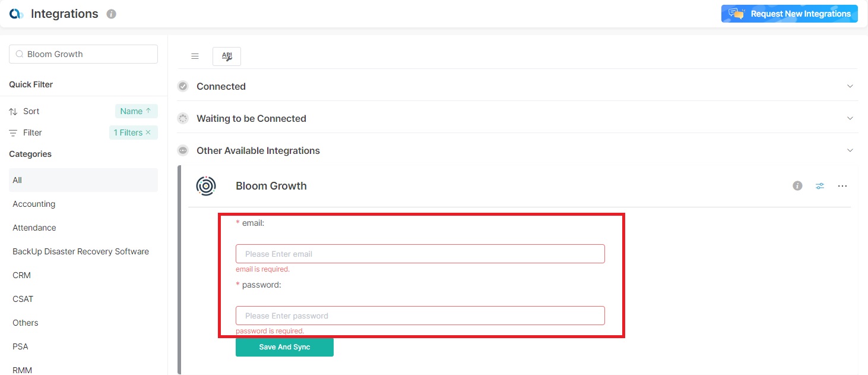Image resolution: width=868 pixels, height=375 pixels.
Task: Open the API settings icon button
Action: 227,56
